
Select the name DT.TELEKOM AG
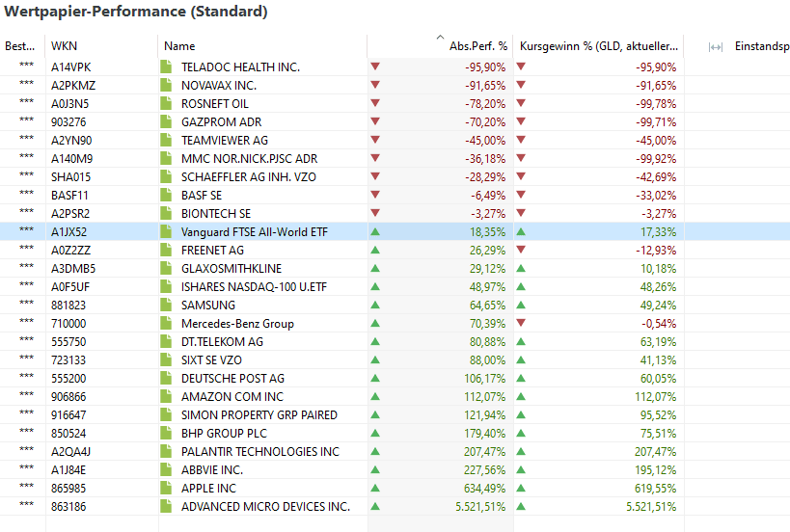click(x=222, y=342)
